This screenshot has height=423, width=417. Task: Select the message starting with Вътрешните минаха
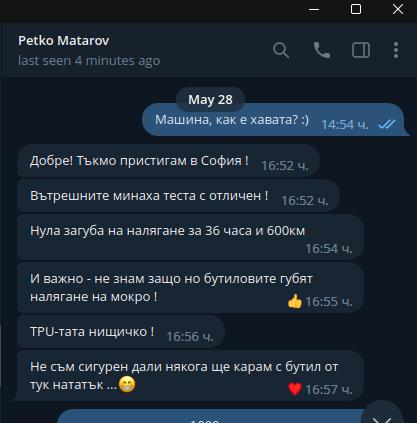click(x=178, y=196)
